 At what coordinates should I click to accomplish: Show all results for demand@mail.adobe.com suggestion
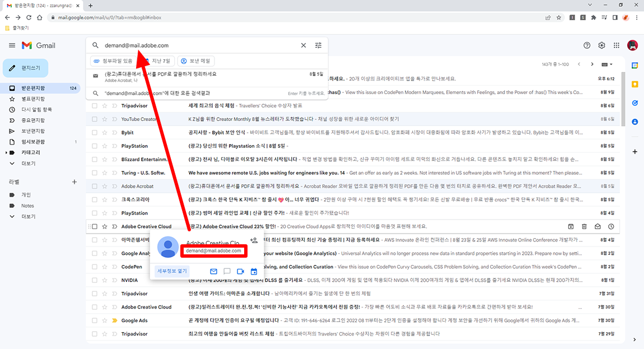(x=207, y=94)
